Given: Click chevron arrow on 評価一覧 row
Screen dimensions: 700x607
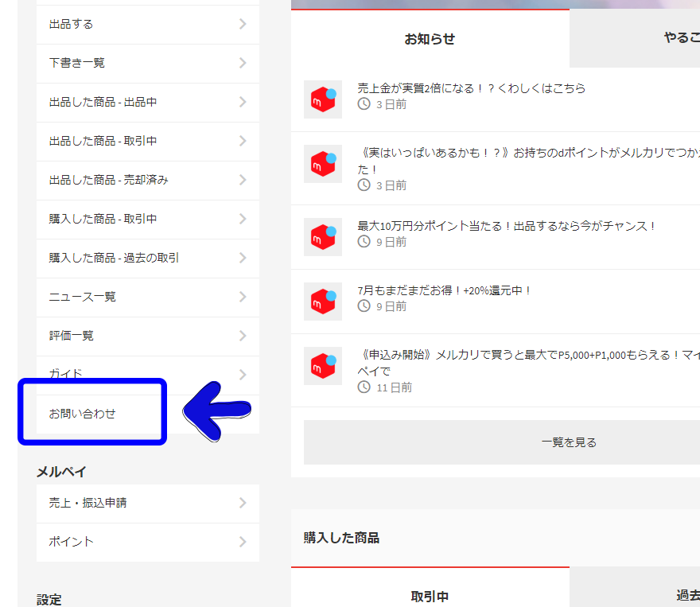Looking at the screenshot, I should coord(243,336).
